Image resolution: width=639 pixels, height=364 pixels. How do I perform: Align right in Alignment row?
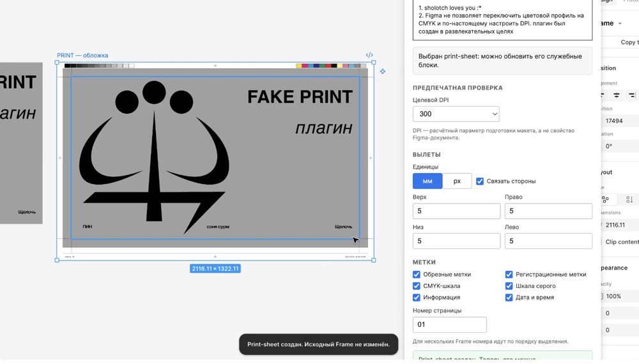[631, 95]
